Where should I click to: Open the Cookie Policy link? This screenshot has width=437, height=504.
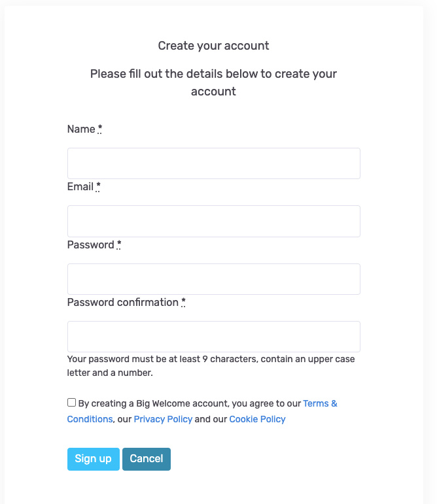[x=257, y=419]
